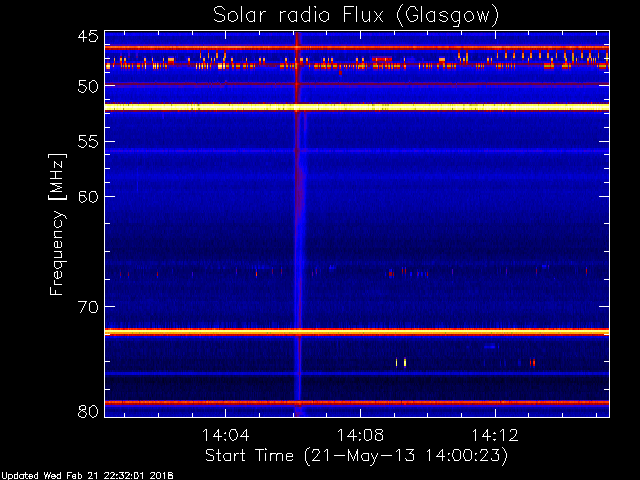Image resolution: width=640 pixels, height=480 pixels.
Task: Click the bright orange band just below 70 MHz
Action: tap(357, 332)
